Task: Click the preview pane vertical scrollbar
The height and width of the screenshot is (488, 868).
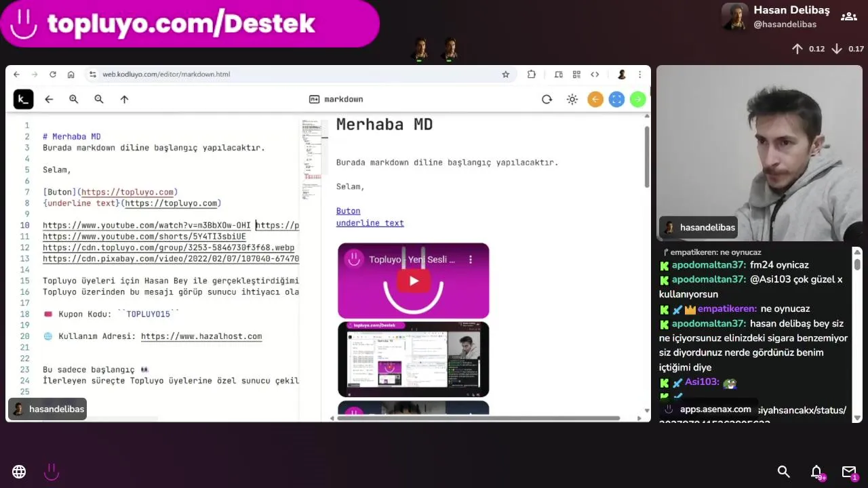Action: click(647, 156)
